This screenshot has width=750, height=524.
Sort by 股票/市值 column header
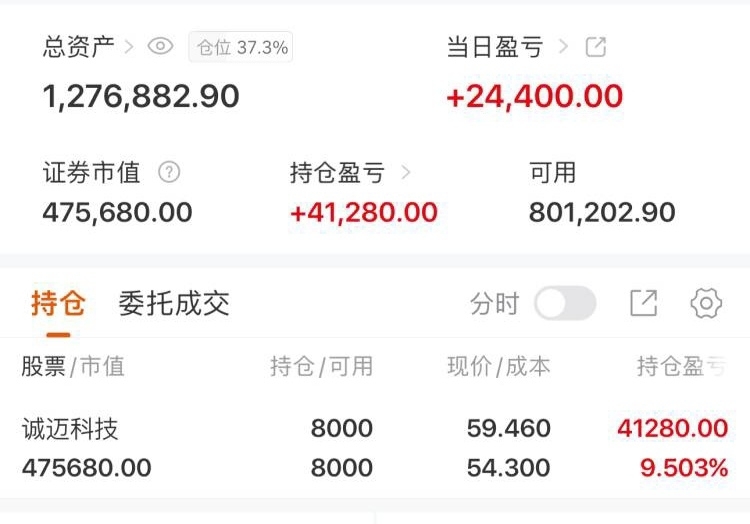point(73,367)
